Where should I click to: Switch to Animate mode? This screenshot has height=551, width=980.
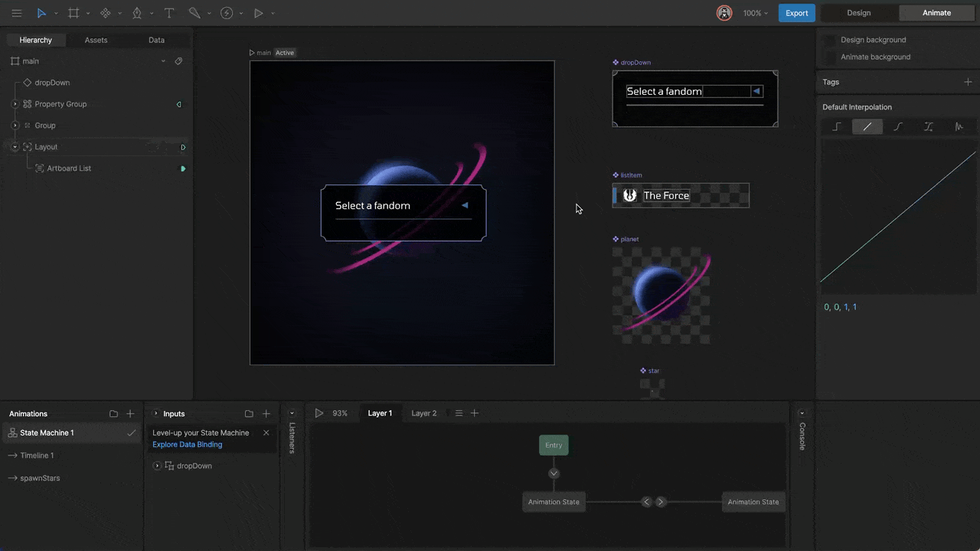(936, 13)
